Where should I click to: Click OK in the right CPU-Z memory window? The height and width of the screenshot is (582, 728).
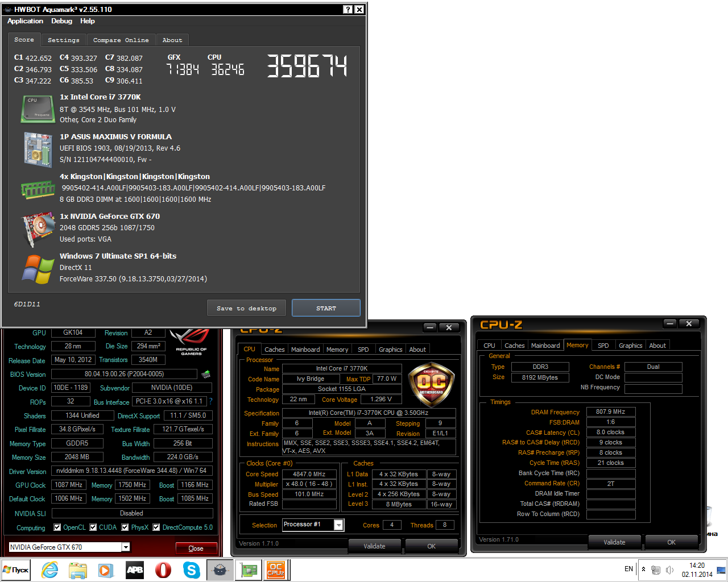pyautogui.click(x=672, y=542)
